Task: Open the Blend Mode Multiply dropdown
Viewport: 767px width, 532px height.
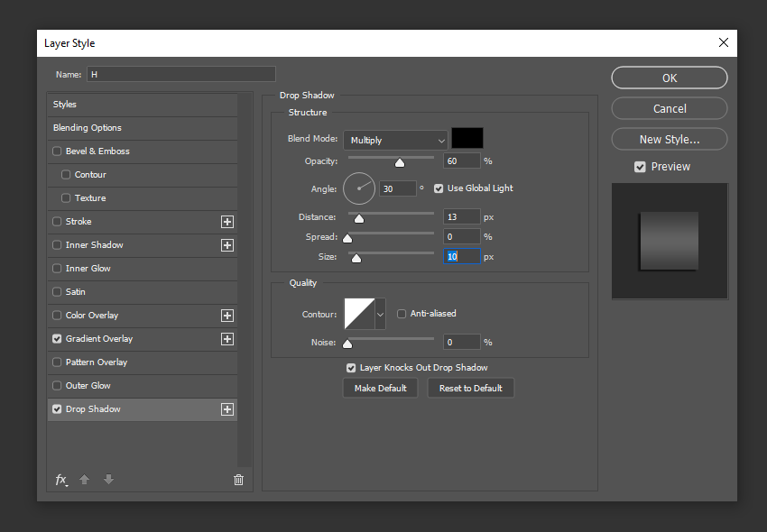Action: [395, 141]
